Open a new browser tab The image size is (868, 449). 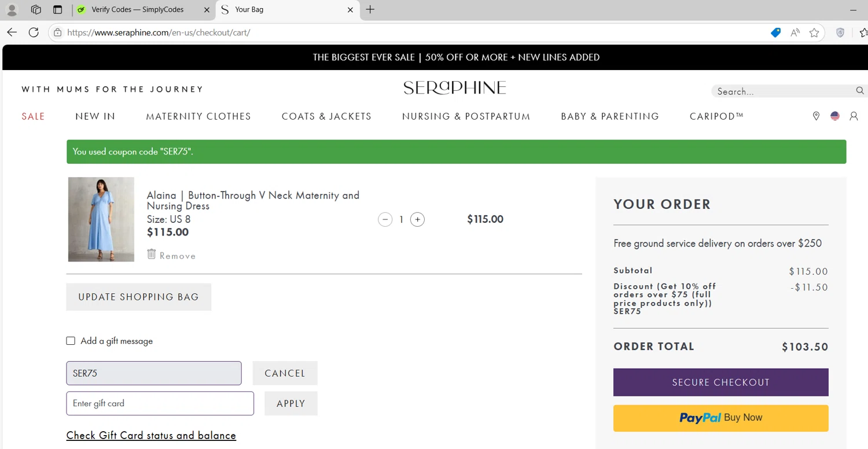[x=370, y=10]
